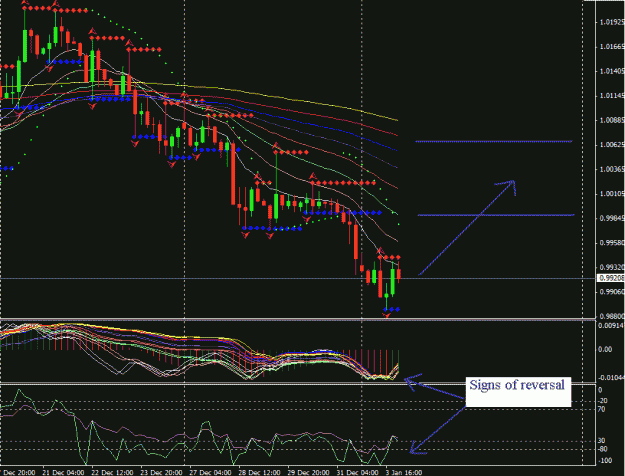This screenshot has width=625, height=476.
Task: Click the 30 level oscillator label
Action: (601, 441)
